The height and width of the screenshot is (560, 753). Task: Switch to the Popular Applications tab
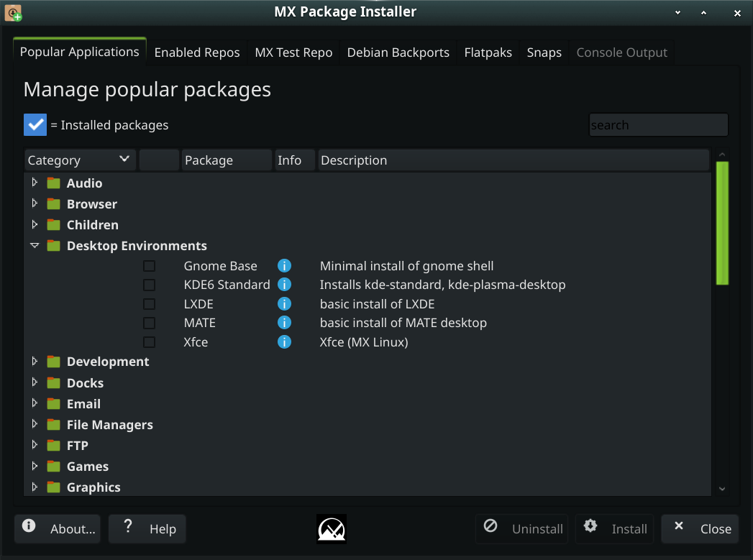(80, 52)
